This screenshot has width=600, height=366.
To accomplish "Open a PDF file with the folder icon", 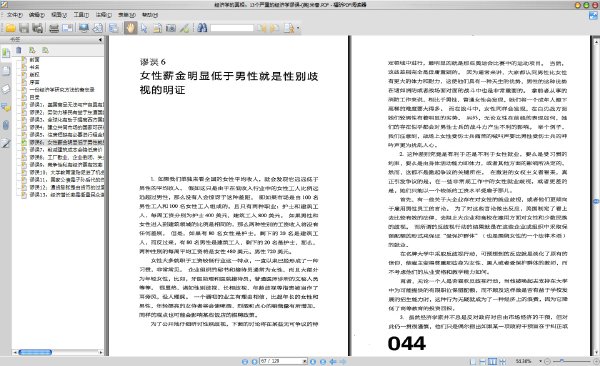I will 11,28.
